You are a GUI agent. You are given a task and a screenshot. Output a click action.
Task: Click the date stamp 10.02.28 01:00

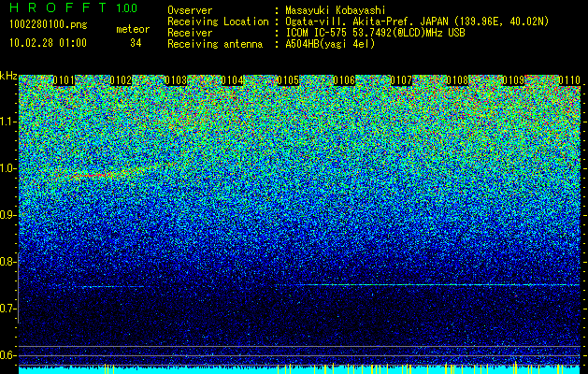[x=48, y=43]
